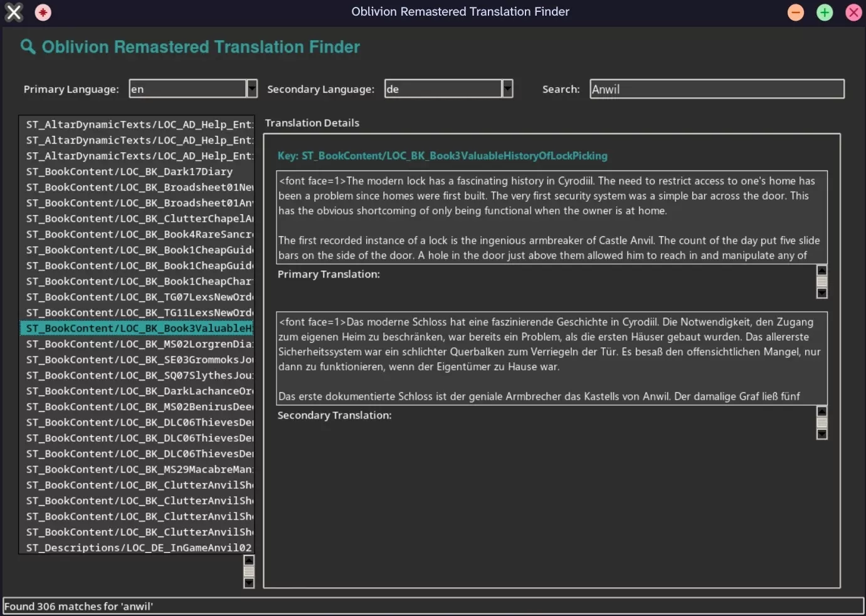Select the LOC_BK_MS02LorgrenDia result
866x616 pixels.
click(x=137, y=344)
